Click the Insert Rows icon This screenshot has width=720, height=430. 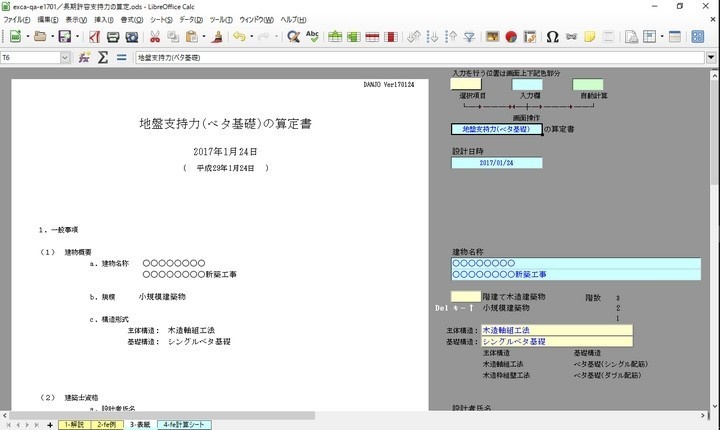[x=335, y=37]
